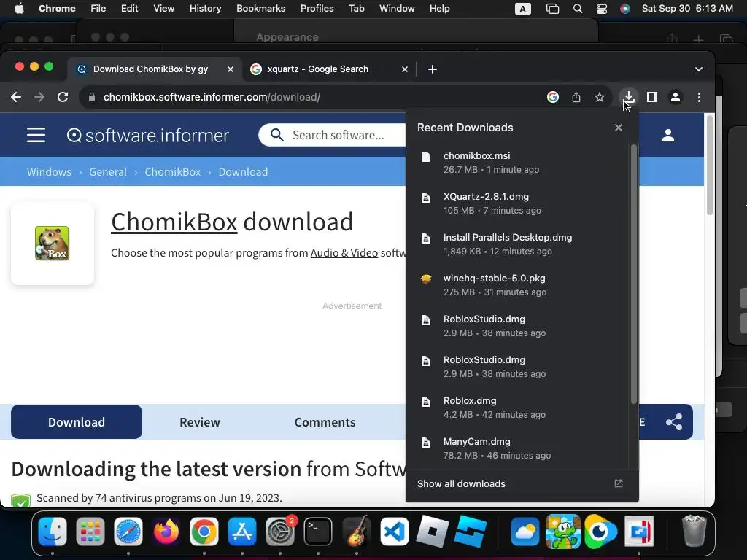
Task: Open the Bookmarks menu
Action: [260, 9]
